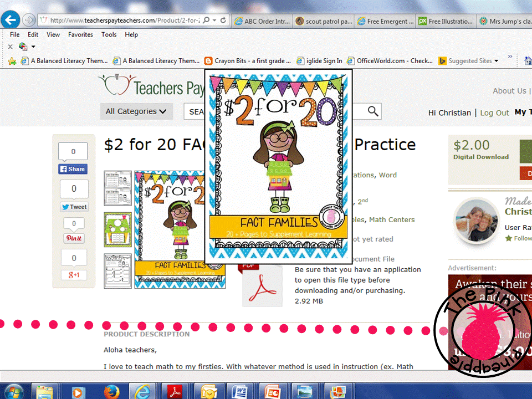Viewport: 532px width, 399px height.
Task: Click the Google g+1 button
Action: 74,275
